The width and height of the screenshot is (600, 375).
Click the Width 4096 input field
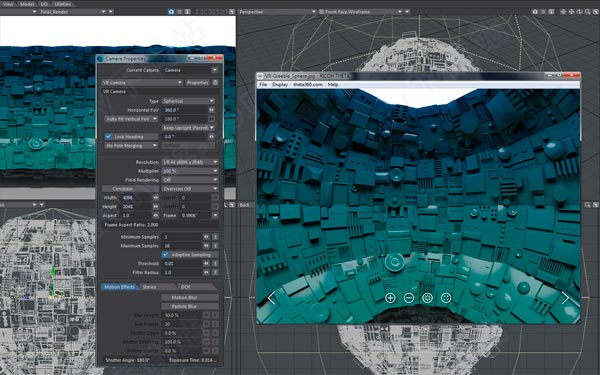click(x=137, y=197)
